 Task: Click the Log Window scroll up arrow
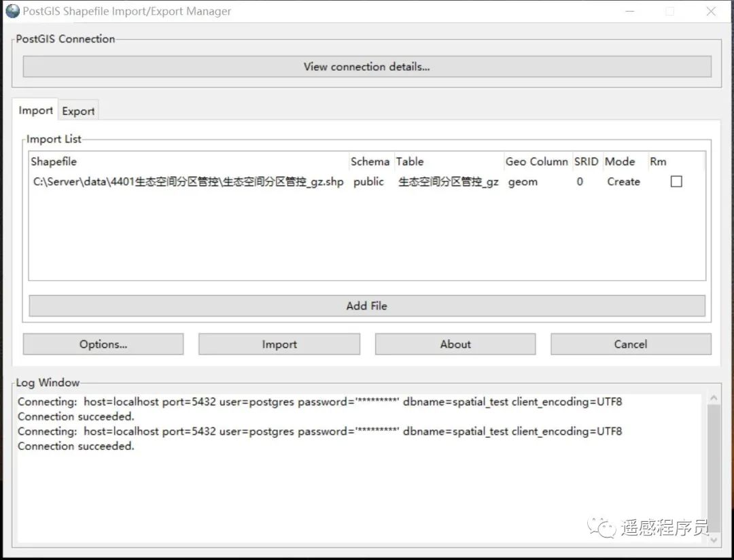pos(714,398)
